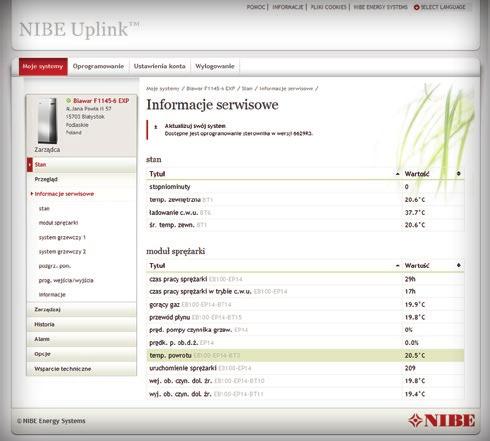Click the update arrow icon beside Aktualizuj swój system
The image size is (490, 441).
[156, 127]
